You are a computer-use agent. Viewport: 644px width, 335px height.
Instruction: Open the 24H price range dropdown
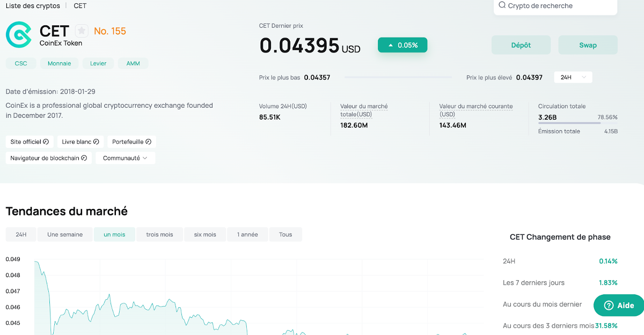573,77
